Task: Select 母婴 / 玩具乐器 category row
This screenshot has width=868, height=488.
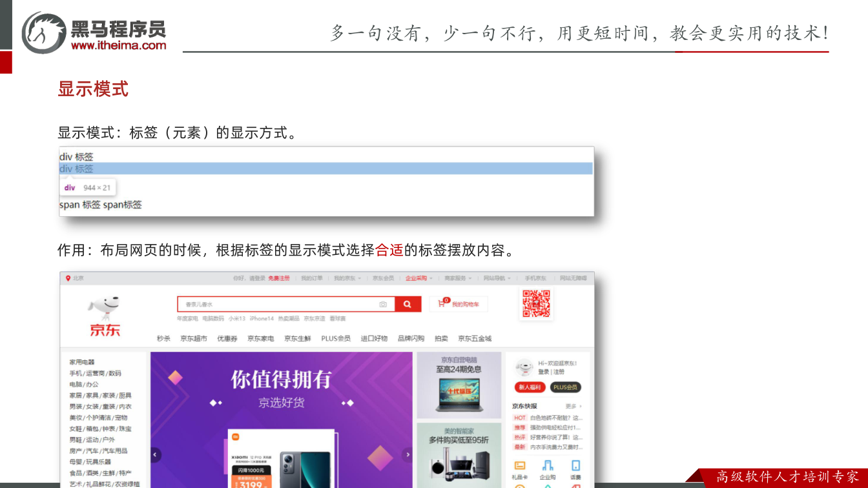Action: point(90,462)
